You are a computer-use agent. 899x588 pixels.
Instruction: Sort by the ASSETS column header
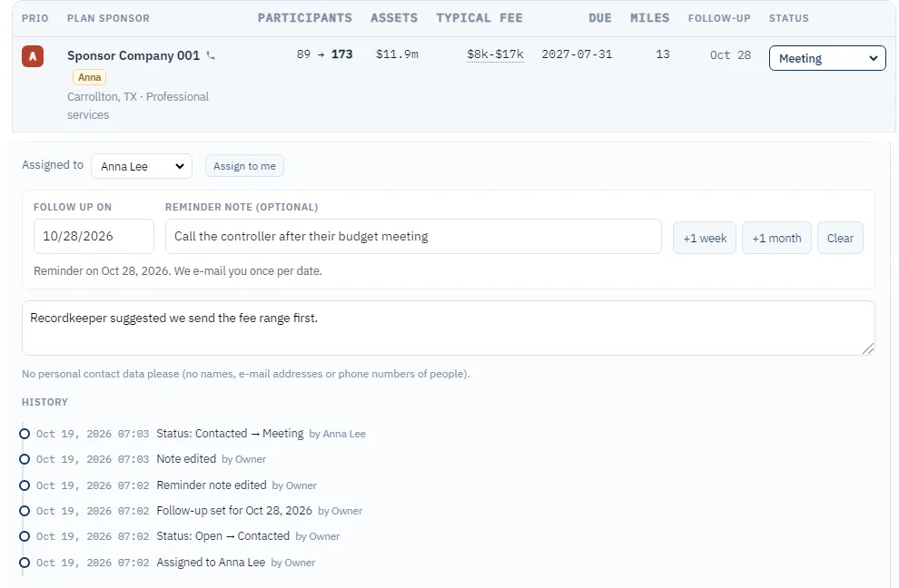(x=394, y=18)
